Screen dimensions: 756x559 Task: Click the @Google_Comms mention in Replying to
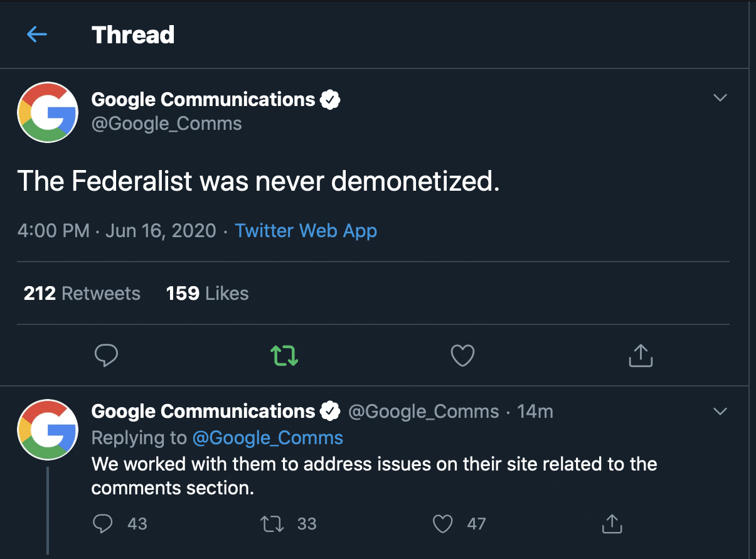click(x=267, y=438)
